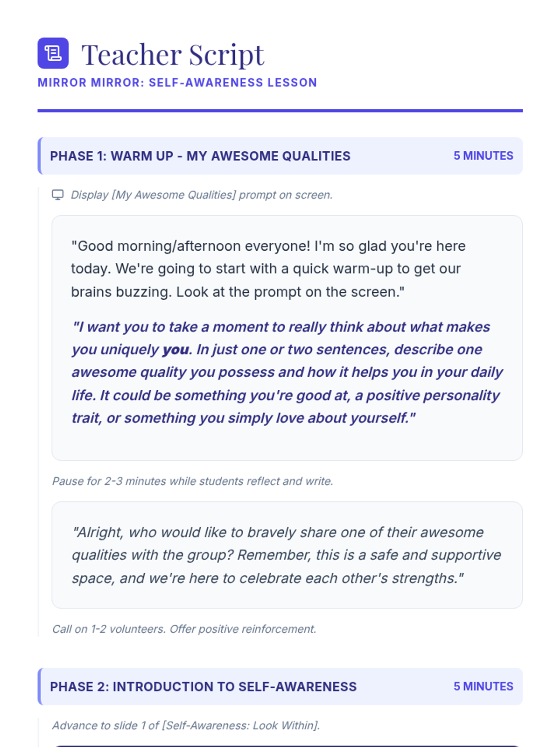
Task: Click the "trait, or something you simply love" line
Action: pyautogui.click(x=243, y=418)
